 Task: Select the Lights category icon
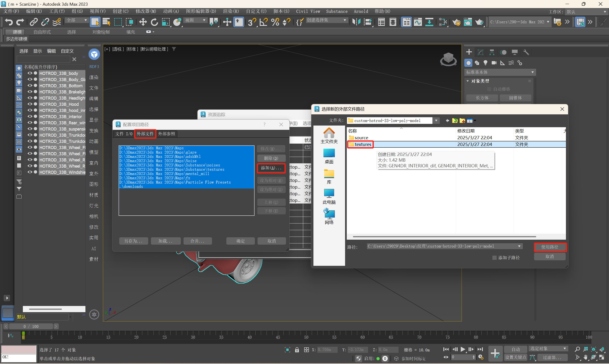point(485,63)
